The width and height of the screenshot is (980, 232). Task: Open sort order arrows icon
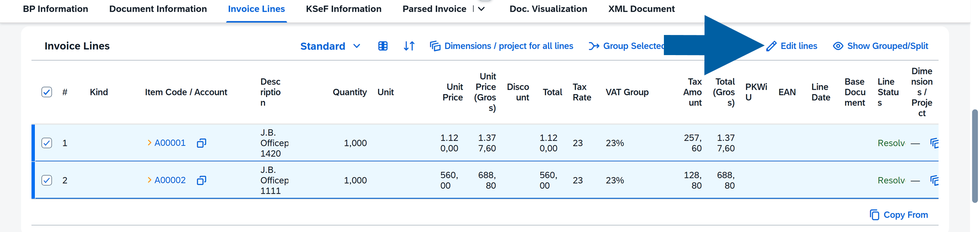tap(409, 46)
